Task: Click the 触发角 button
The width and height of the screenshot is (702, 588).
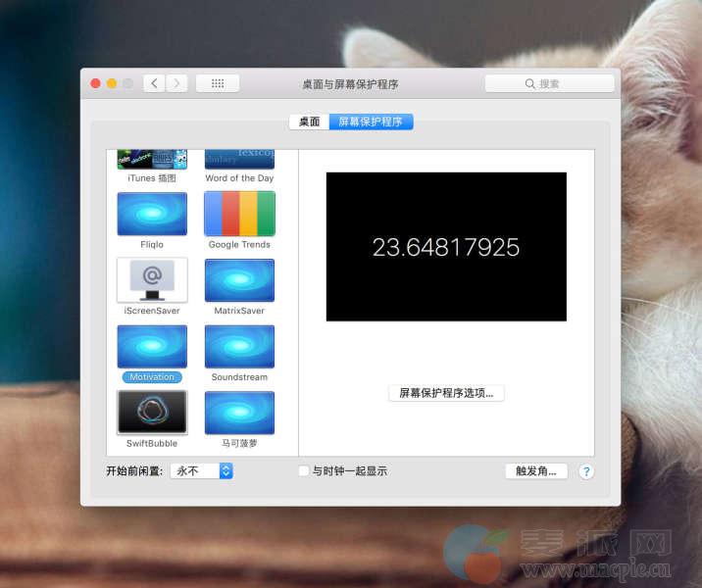Action: [x=536, y=470]
